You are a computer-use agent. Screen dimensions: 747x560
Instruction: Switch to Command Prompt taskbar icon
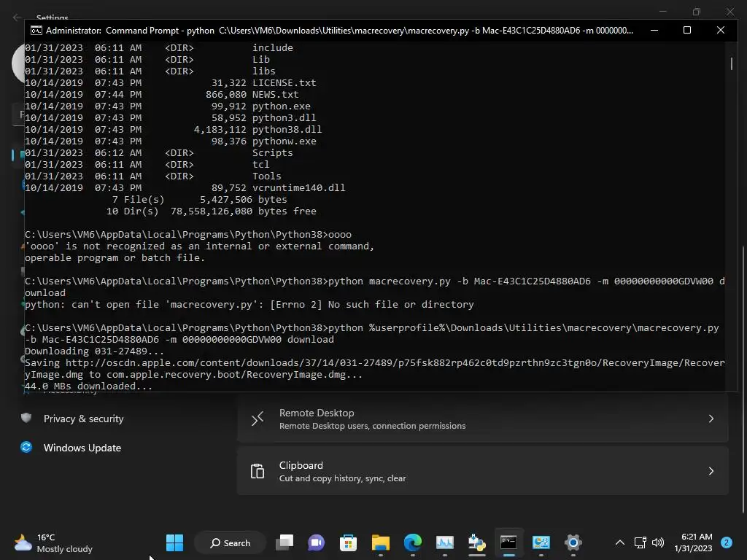click(508, 542)
